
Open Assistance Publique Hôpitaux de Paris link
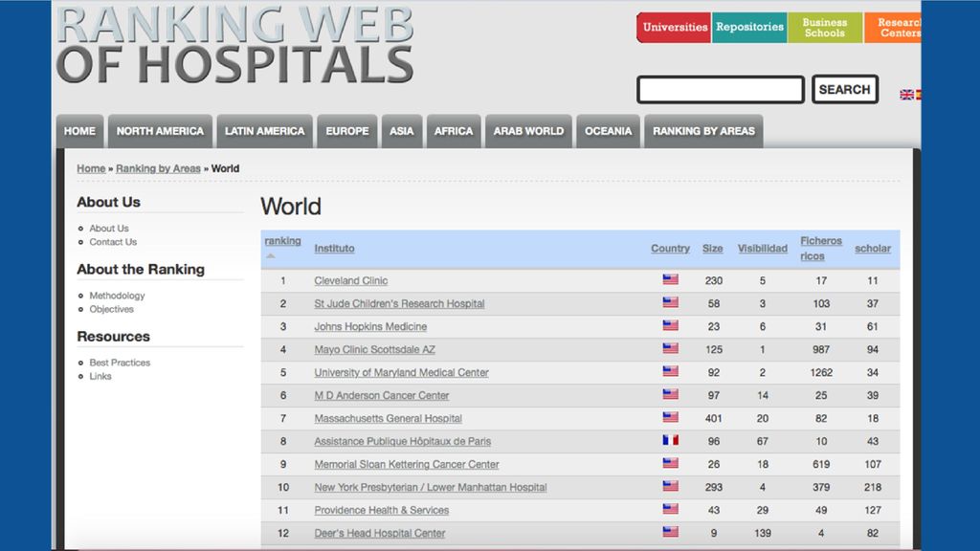pos(403,441)
